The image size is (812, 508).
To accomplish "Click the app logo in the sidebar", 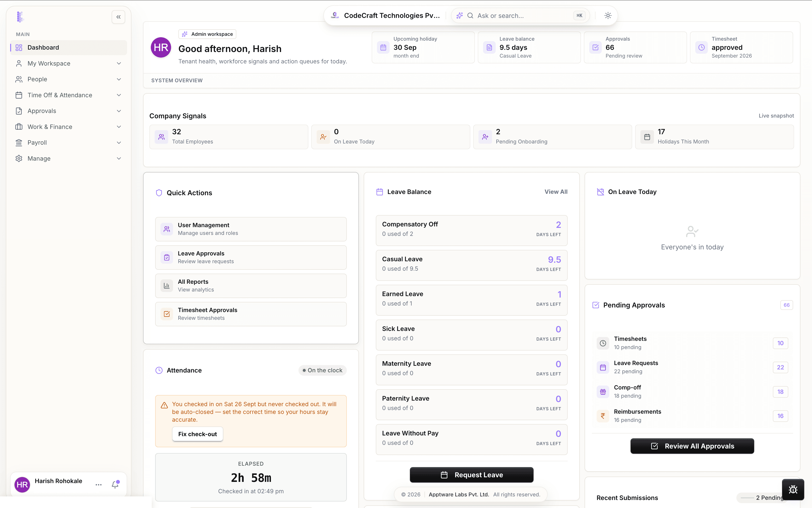I will (20, 17).
